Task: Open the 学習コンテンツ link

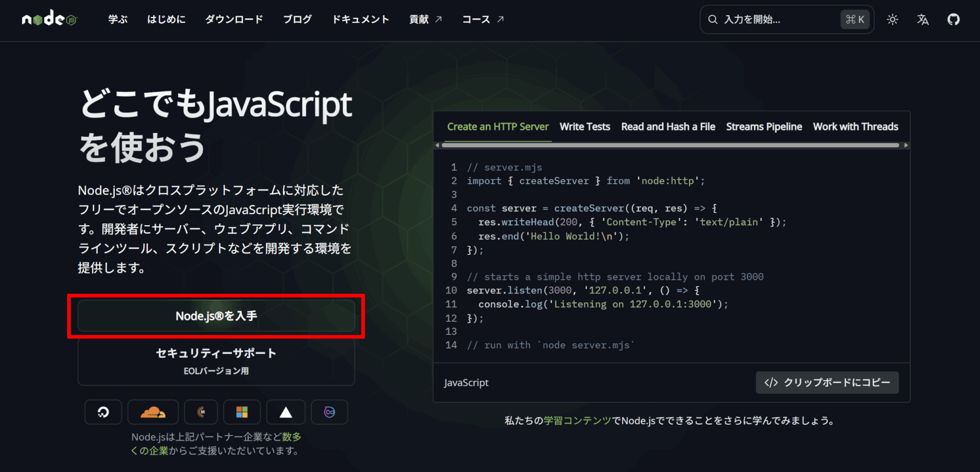Action: tap(577, 421)
